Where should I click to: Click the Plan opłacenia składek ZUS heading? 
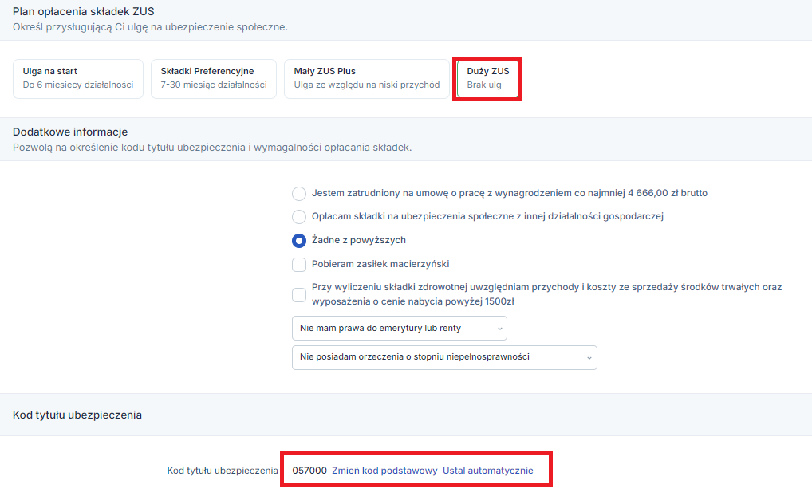(x=84, y=11)
